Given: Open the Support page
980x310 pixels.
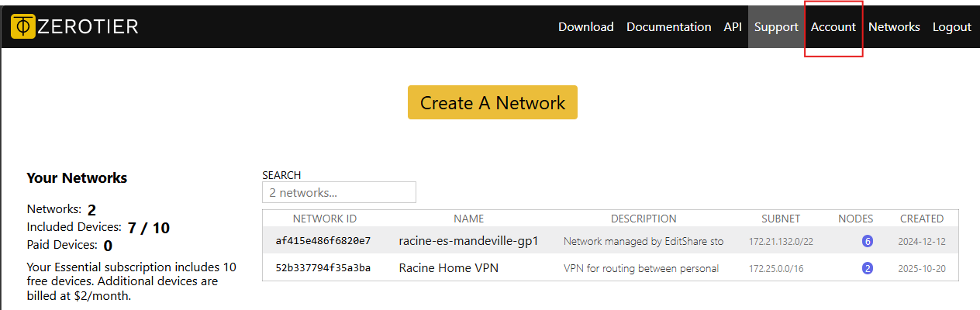Looking at the screenshot, I should 776,26.
